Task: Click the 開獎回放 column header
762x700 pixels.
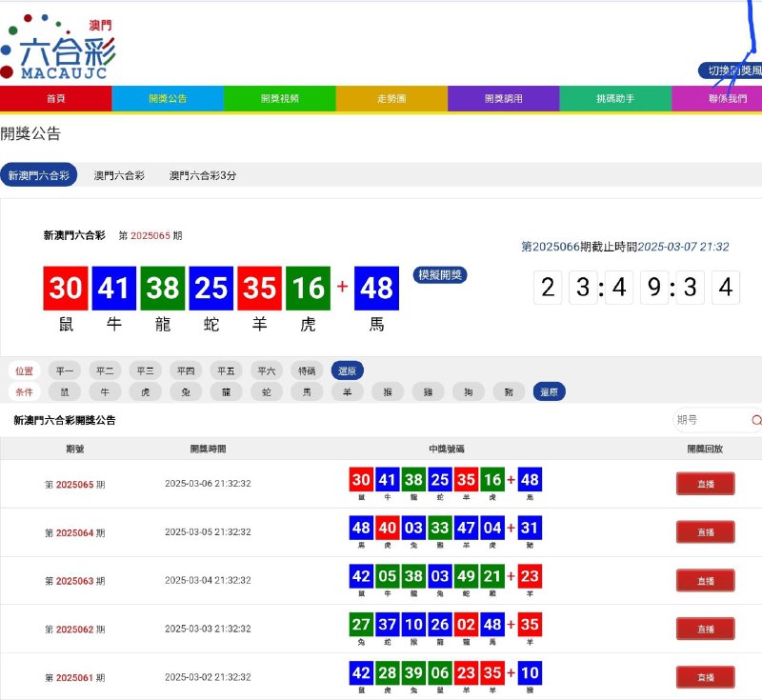Action: [705, 449]
